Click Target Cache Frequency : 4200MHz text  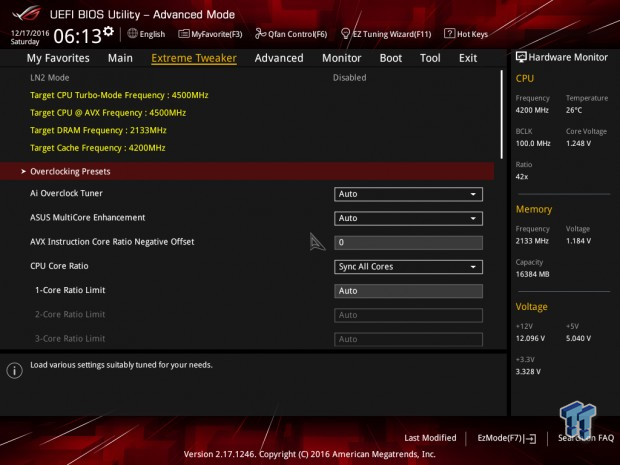[x=98, y=148]
